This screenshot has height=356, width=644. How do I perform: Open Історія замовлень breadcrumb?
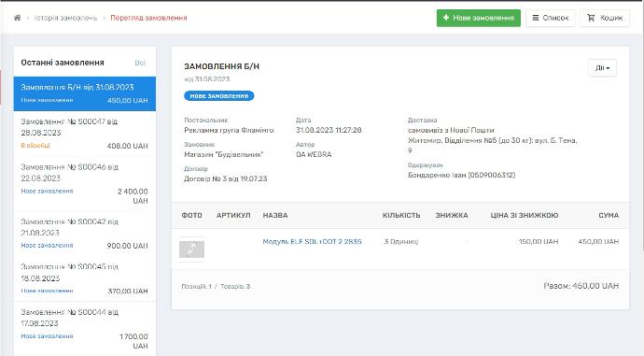[65, 18]
